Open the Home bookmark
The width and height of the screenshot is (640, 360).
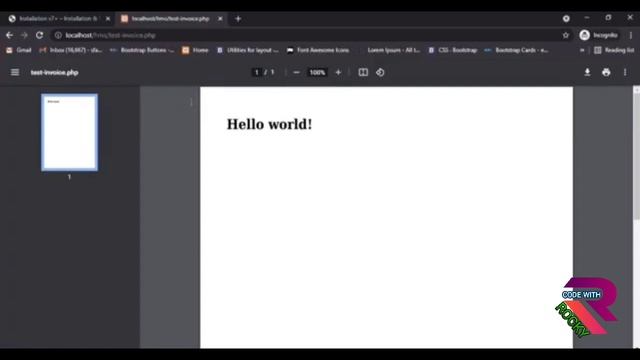[x=195, y=50]
